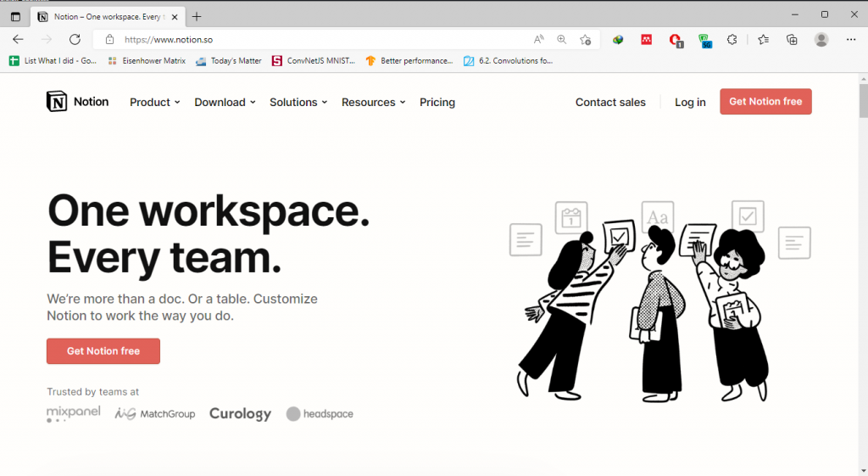868x476 pixels.
Task: Click the "Trusted by teams at" text
Action: (92, 392)
